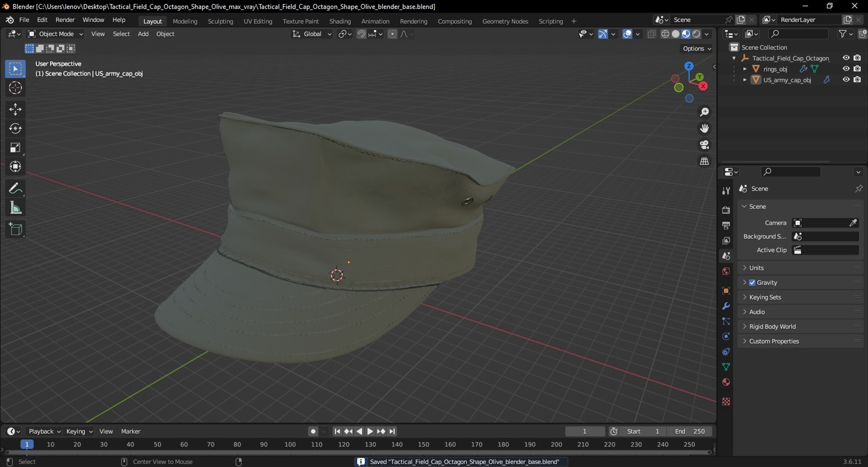Uncheck the Gravity checkbox
Image resolution: width=868 pixels, height=467 pixels.
(x=752, y=283)
